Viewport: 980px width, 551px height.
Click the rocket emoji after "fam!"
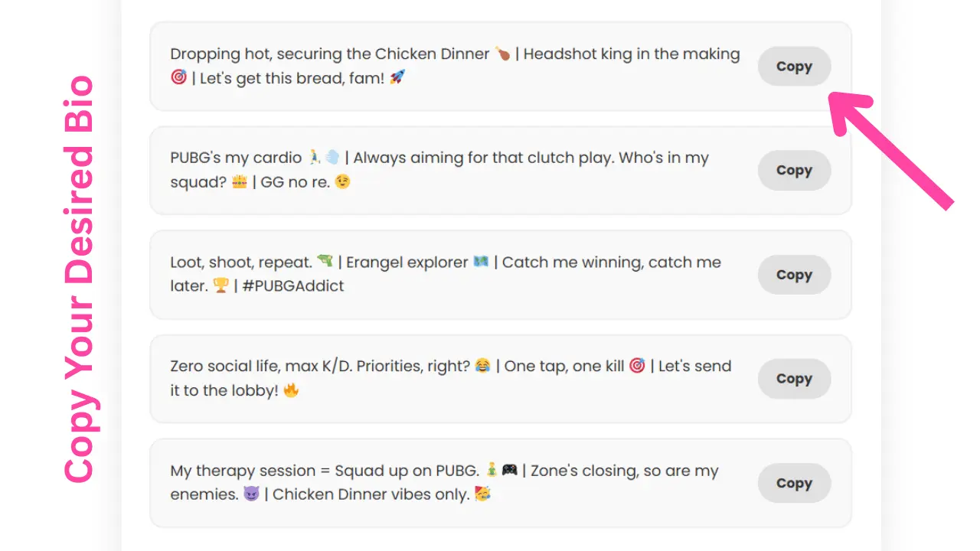(397, 77)
